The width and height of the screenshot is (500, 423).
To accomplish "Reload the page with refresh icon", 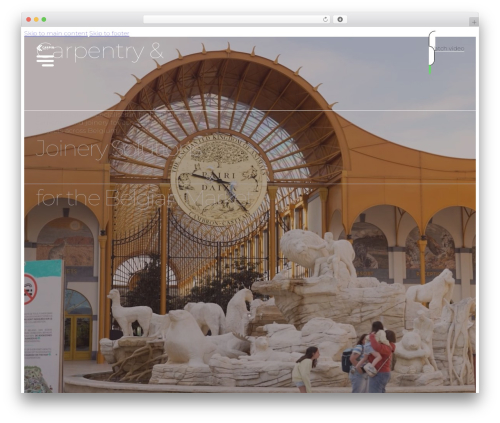I will tap(325, 20).
